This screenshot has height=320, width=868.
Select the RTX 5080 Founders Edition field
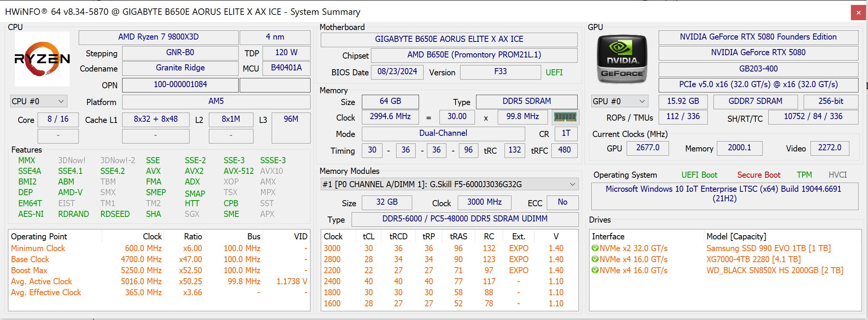pos(758,37)
